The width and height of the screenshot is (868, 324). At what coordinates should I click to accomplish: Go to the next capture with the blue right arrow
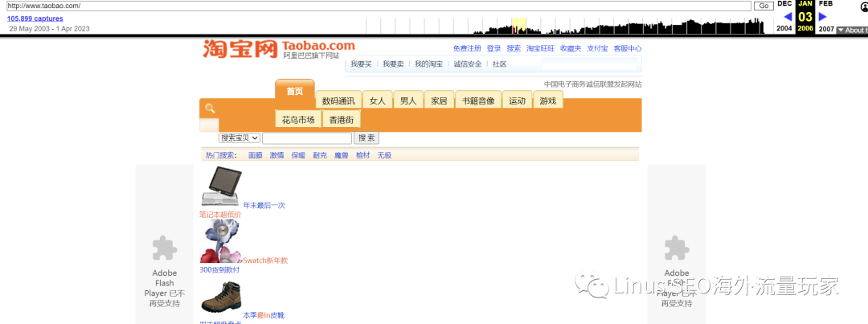pyautogui.click(x=823, y=17)
